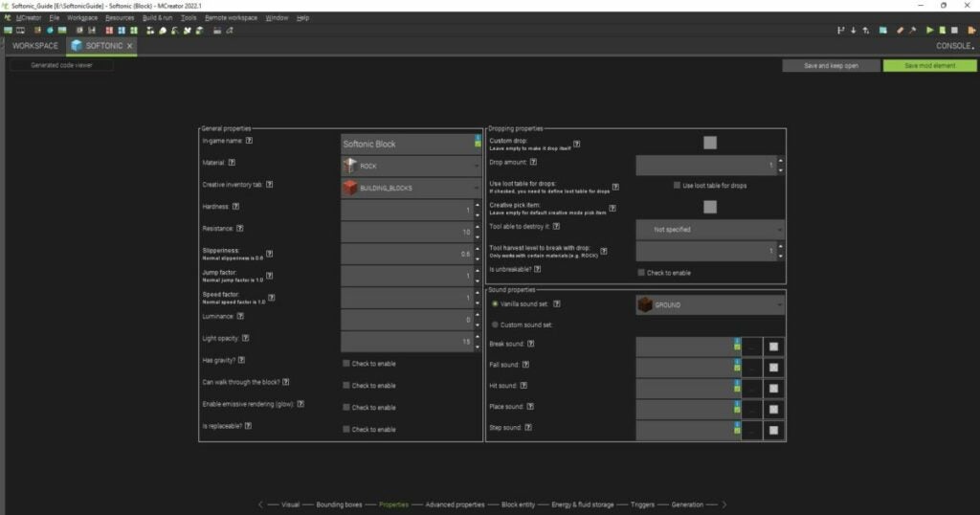The height and width of the screenshot is (515, 980).
Task: Increase Drop amount with up arrow
Action: point(781,161)
